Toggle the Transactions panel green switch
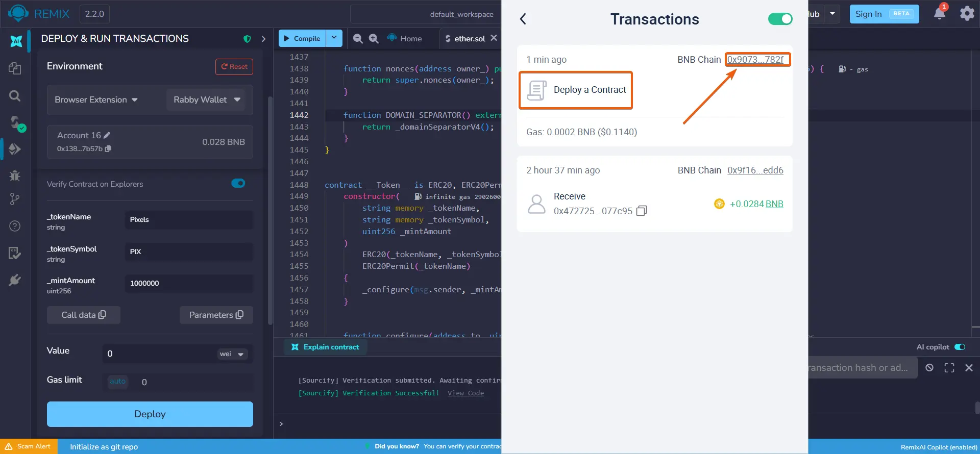This screenshot has height=454, width=980. pyautogui.click(x=780, y=19)
